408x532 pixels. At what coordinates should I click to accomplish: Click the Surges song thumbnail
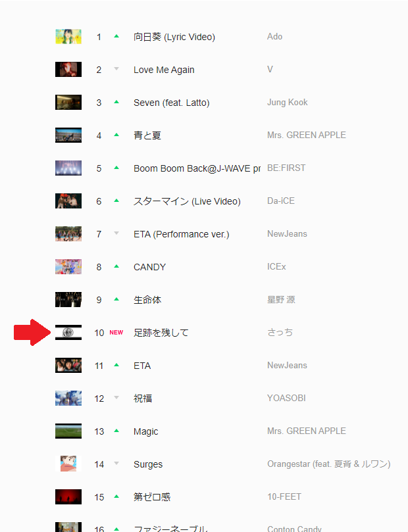coord(68,464)
